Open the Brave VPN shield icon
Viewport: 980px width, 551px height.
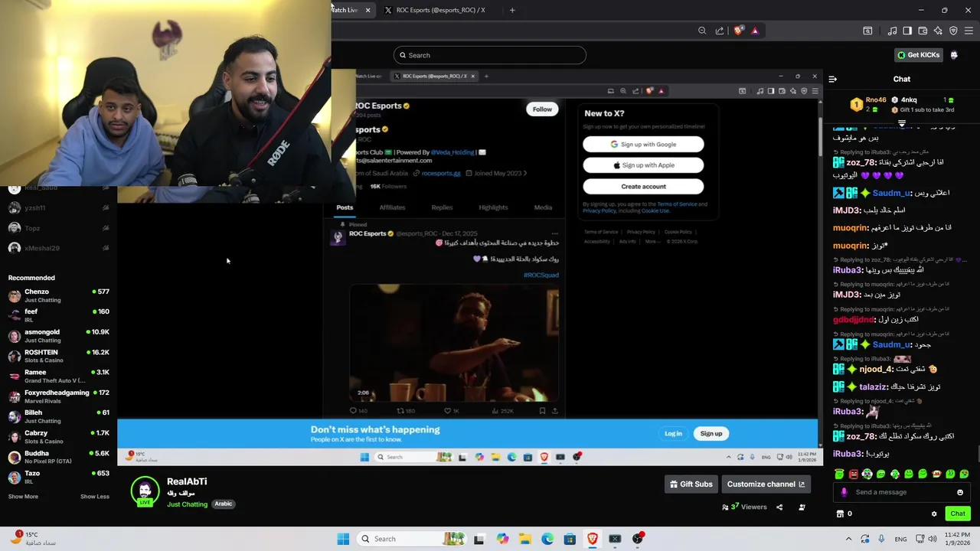[953, 31]
